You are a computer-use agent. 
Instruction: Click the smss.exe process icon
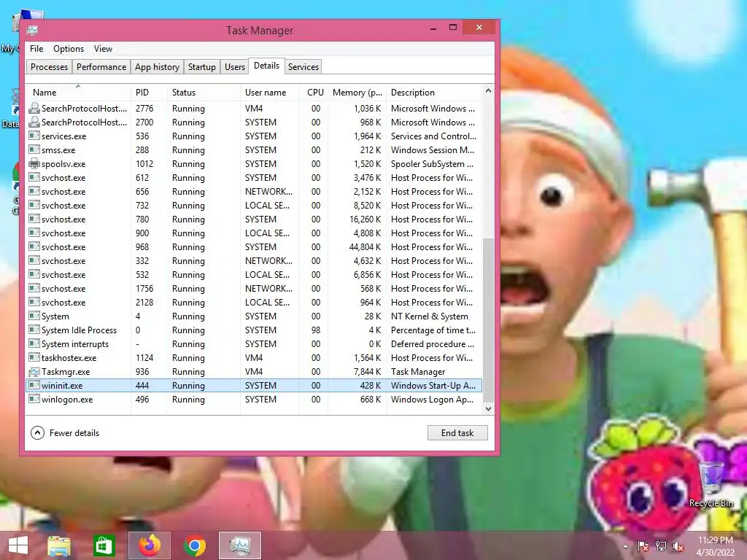[x=34, y=149]
